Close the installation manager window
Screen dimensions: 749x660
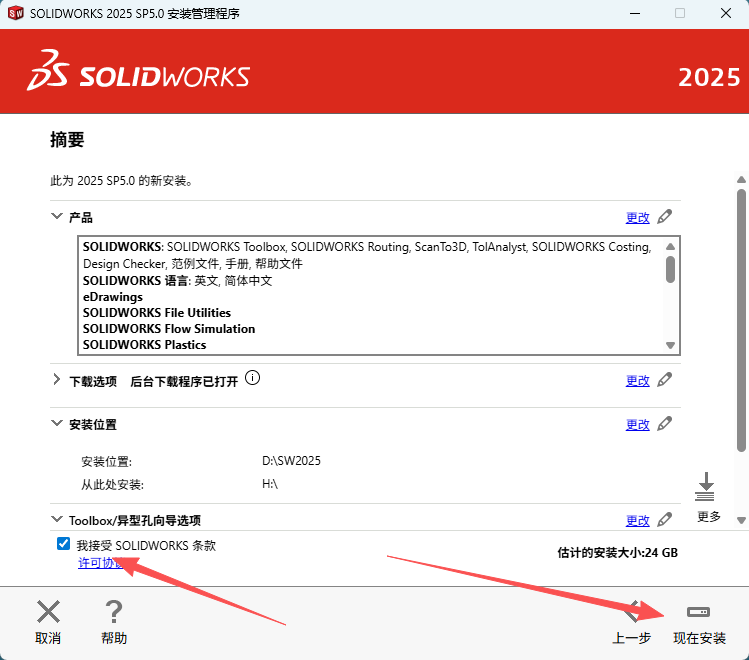click(726, 13)
